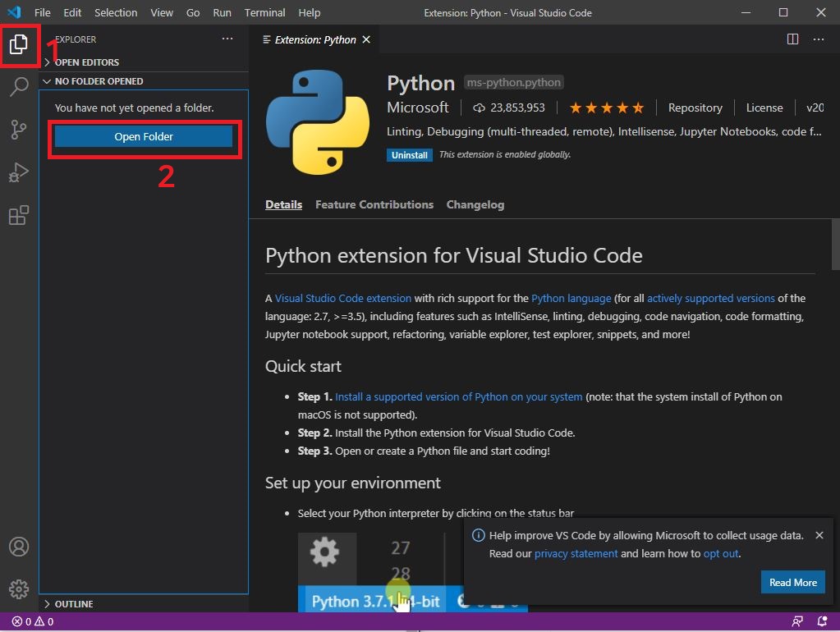Click Read More in the notification

click(x=793, y=582)
